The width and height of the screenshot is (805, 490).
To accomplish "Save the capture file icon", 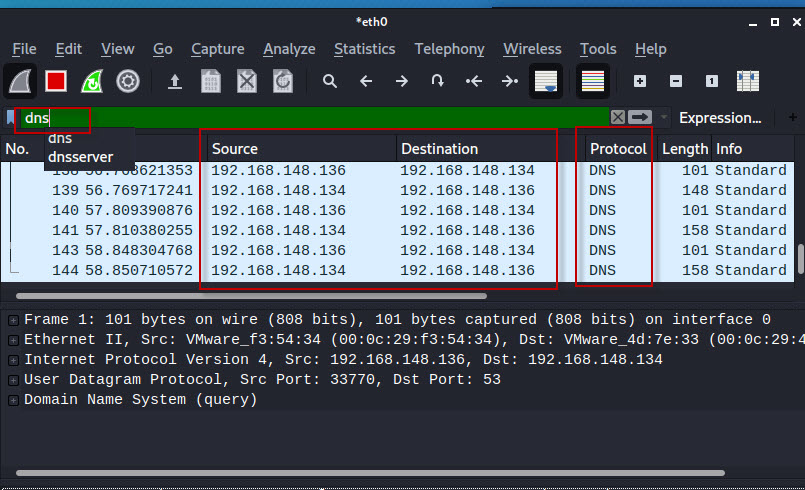I will [210, 81].
